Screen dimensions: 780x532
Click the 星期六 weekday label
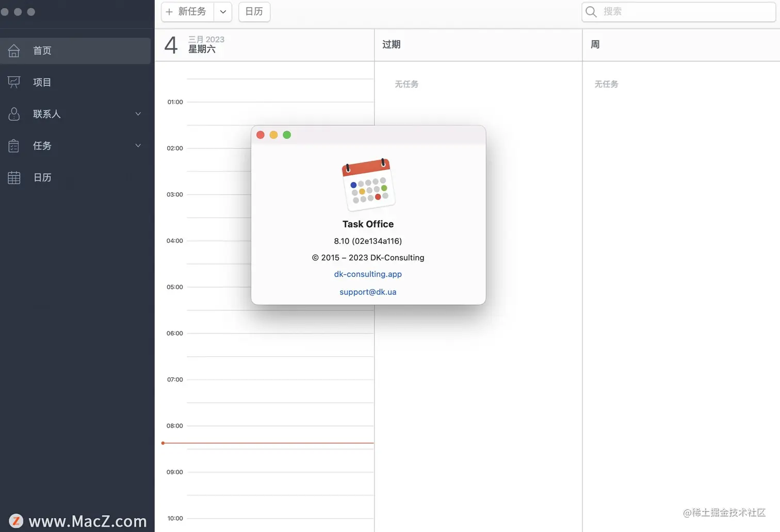click(202, 49)
